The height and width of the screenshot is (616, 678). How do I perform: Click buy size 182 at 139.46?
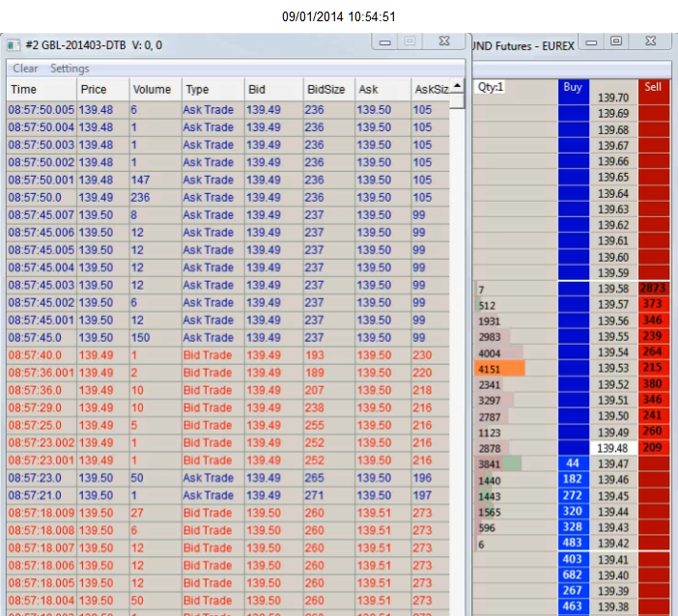tap(573, 479)
